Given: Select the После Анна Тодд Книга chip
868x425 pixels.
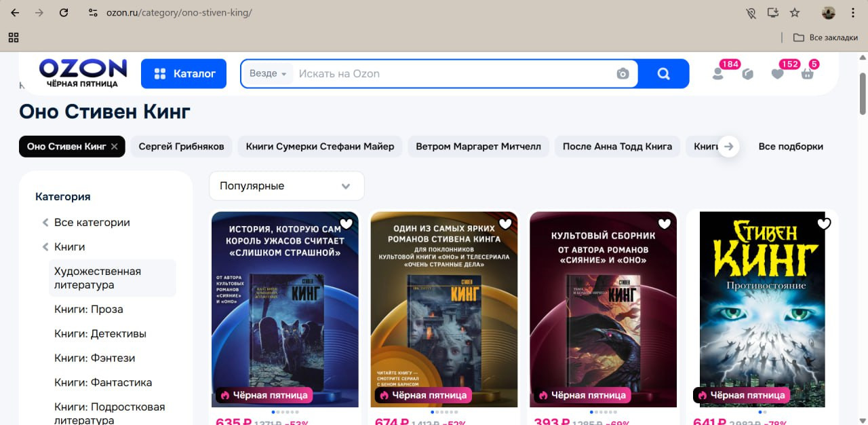Looking at the screenshot, I should [617, 147].
